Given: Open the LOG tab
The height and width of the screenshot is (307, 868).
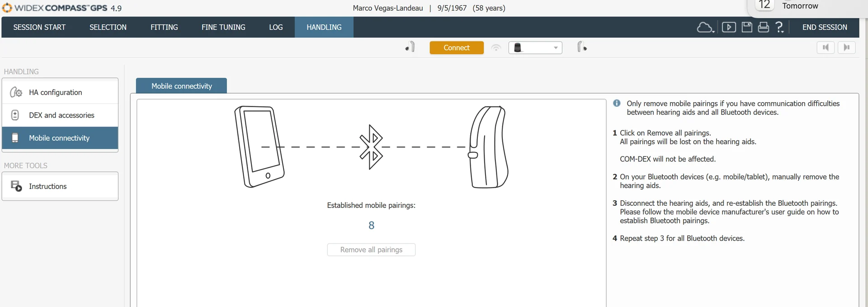Looking at the screenshot, I should click(276, 27).
